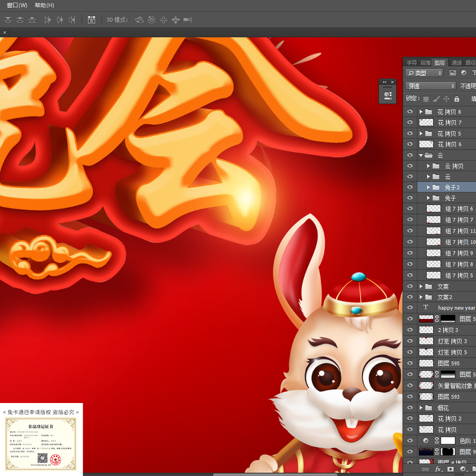Click the 2 拷贝 3 layer thumbnail

pos(426,329)
